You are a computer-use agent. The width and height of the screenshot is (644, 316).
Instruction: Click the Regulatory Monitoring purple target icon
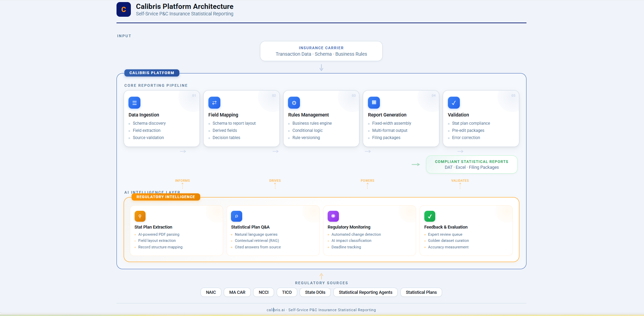click(333, 216)
